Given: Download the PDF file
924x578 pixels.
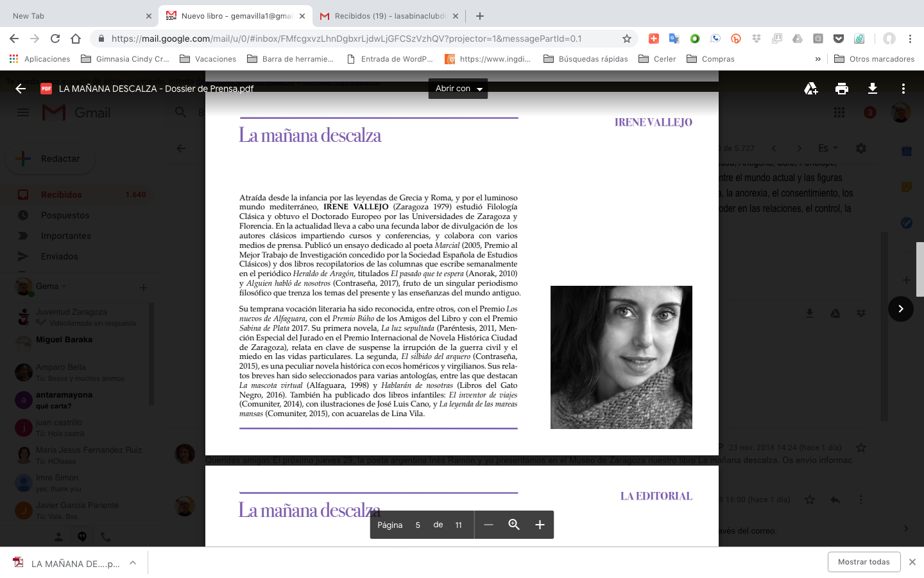Looking at the screenshot, I should pyautogui.click(x=872, y=89).
